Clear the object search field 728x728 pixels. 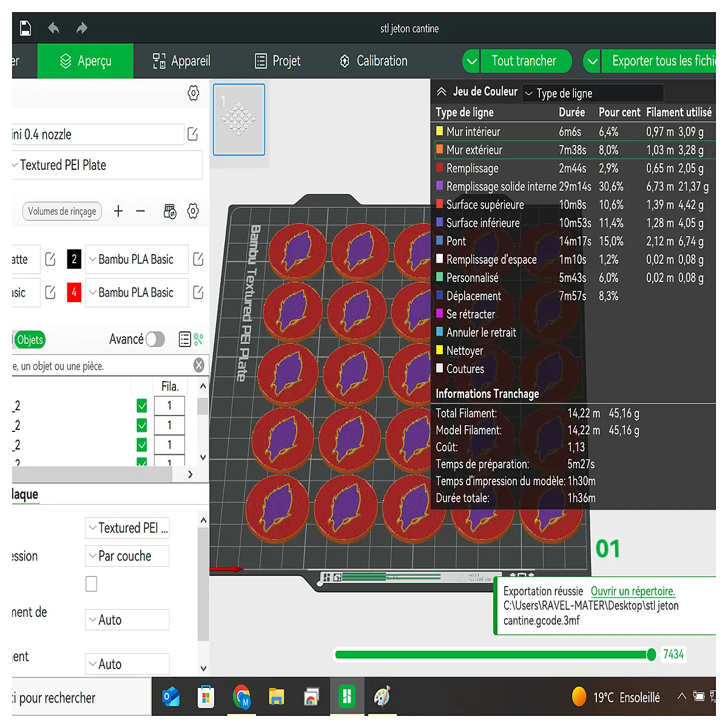coord(198,365)
